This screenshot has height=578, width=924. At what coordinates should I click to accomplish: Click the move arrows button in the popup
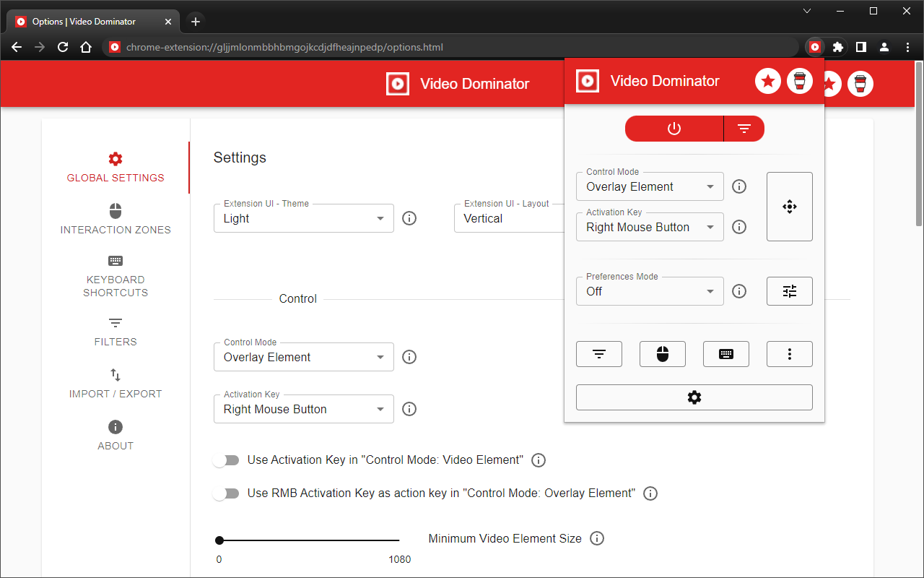790,207
